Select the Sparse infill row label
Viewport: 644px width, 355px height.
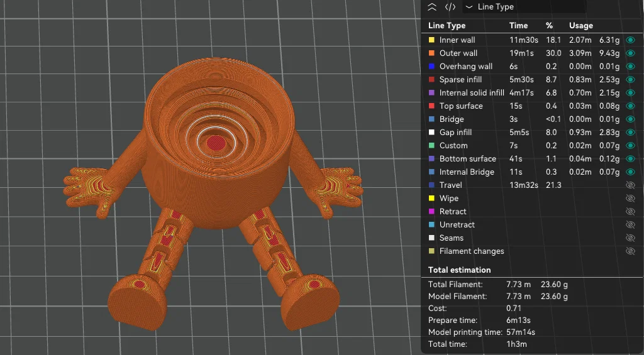point(460,79)
